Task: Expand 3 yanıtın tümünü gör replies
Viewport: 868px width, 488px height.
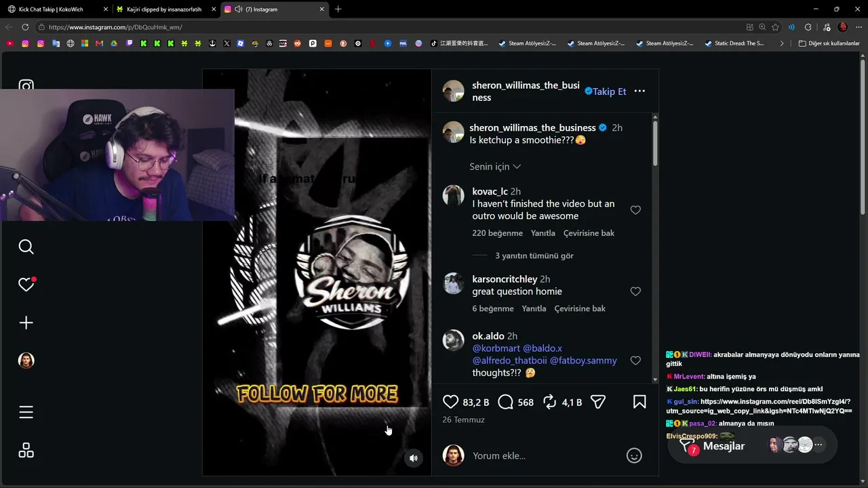Action: (534, 256)
